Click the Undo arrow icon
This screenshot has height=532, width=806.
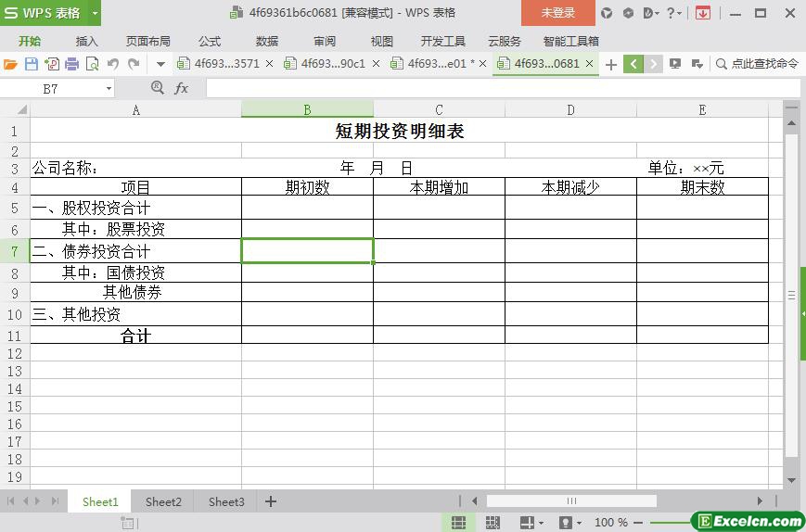pyautogui.click(x=113, y=64)
